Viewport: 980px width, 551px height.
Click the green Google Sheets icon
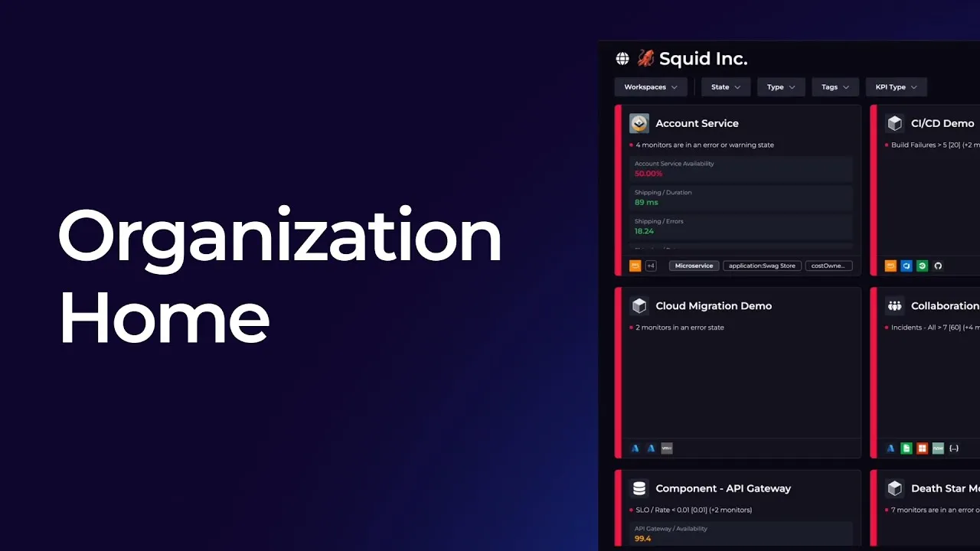(906, 448)
